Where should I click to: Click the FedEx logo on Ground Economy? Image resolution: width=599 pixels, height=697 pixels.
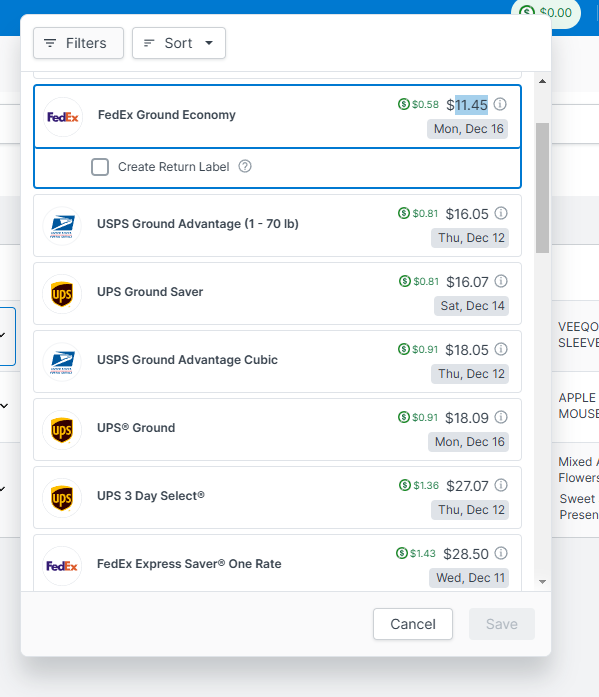63,117
